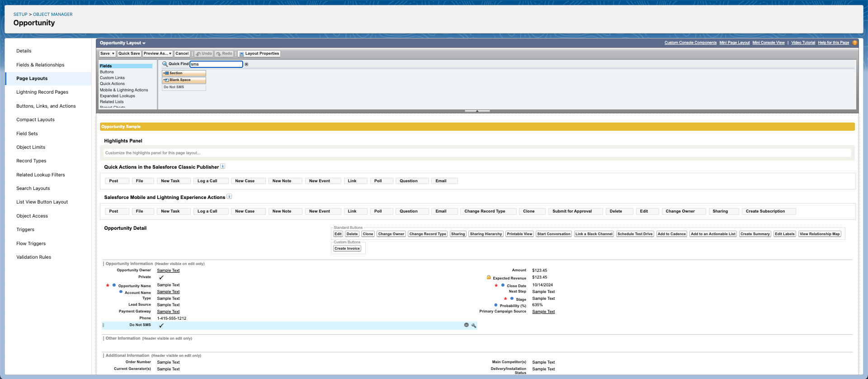Click the blue dot beside Close Date
868x379 pixels.
point(503,285)
